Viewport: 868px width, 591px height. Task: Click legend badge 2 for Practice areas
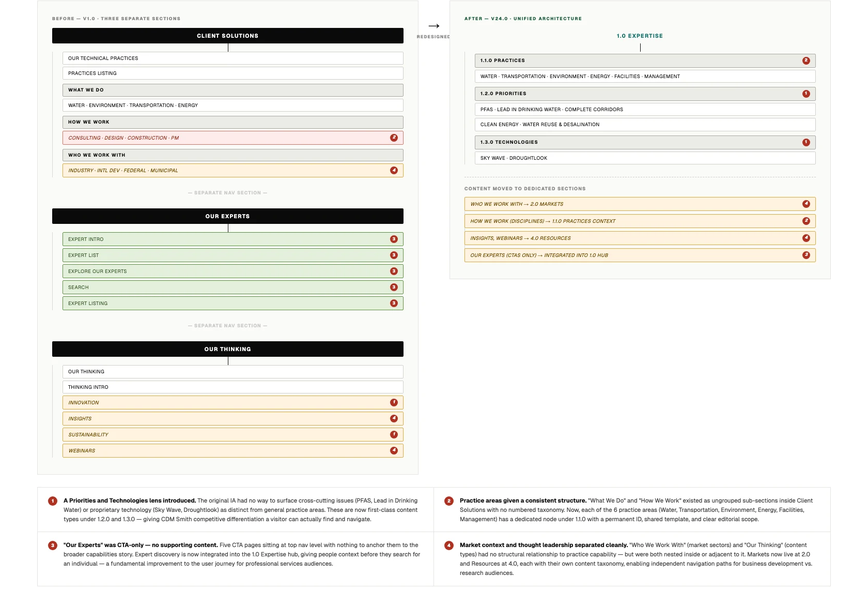click(449, 501)
